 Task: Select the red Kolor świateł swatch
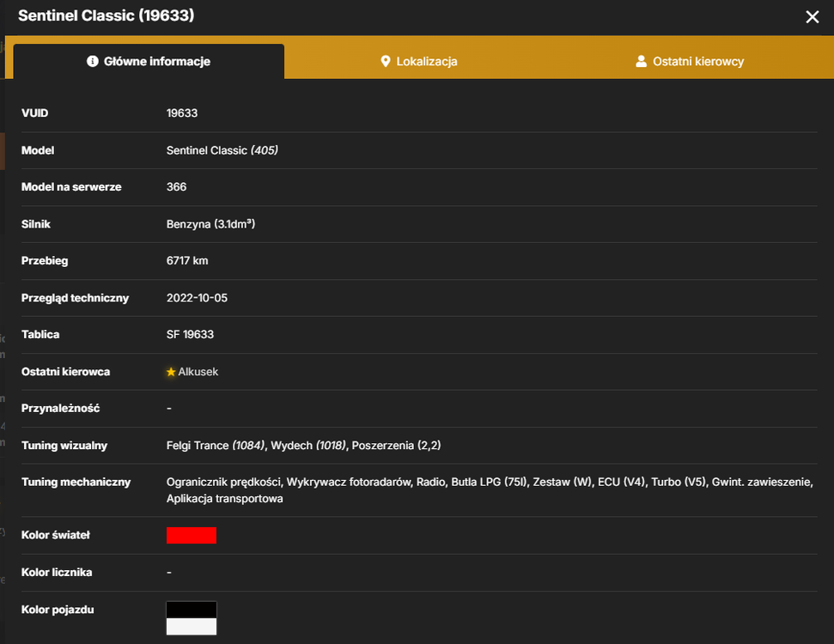[x=192, y=535]
